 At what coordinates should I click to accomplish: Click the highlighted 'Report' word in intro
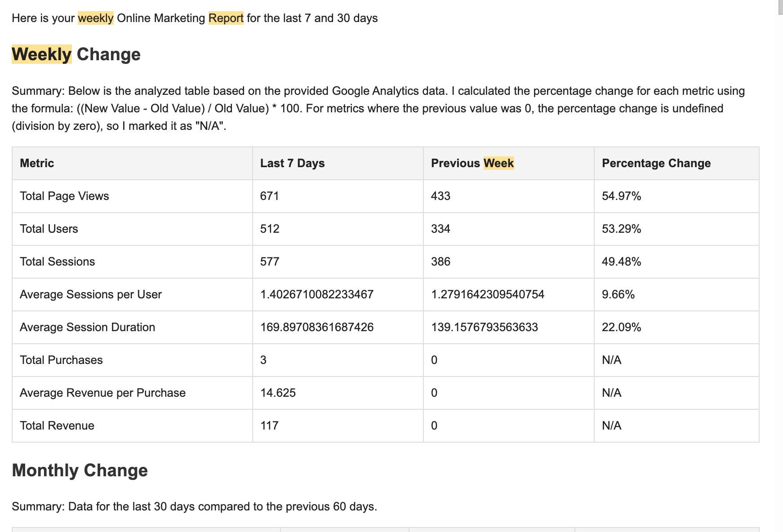click(226, 18)
